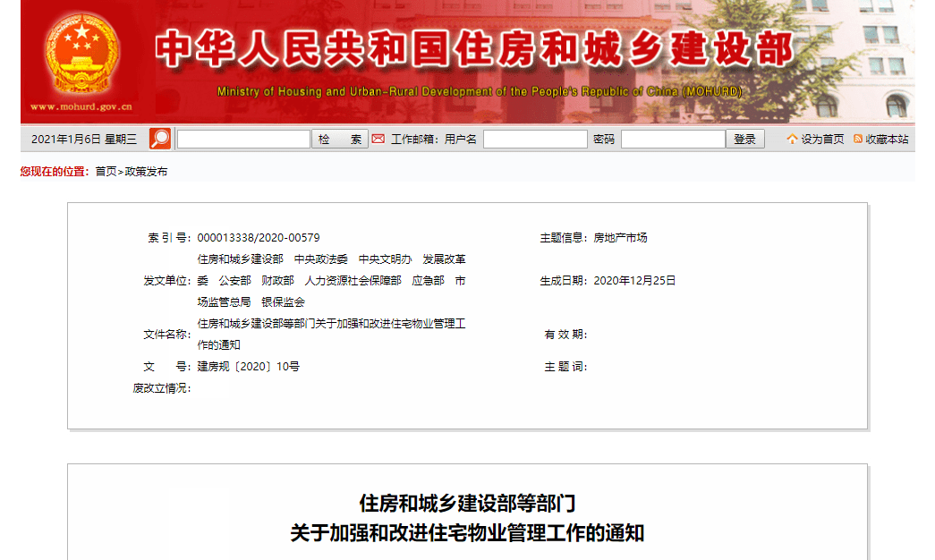Click the 住房和城乡建设部等部门 heading
Viewport: 935px width, 560px height.
point(467,504)
